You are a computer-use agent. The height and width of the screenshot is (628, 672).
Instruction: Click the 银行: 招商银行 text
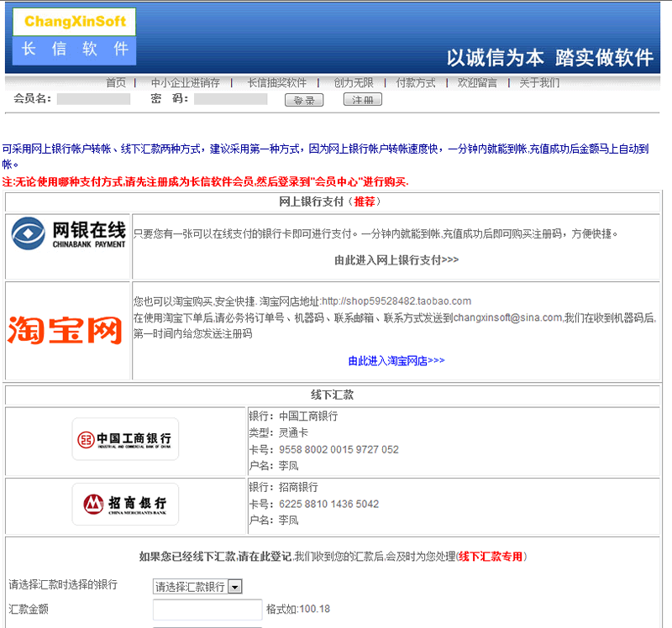284,487
